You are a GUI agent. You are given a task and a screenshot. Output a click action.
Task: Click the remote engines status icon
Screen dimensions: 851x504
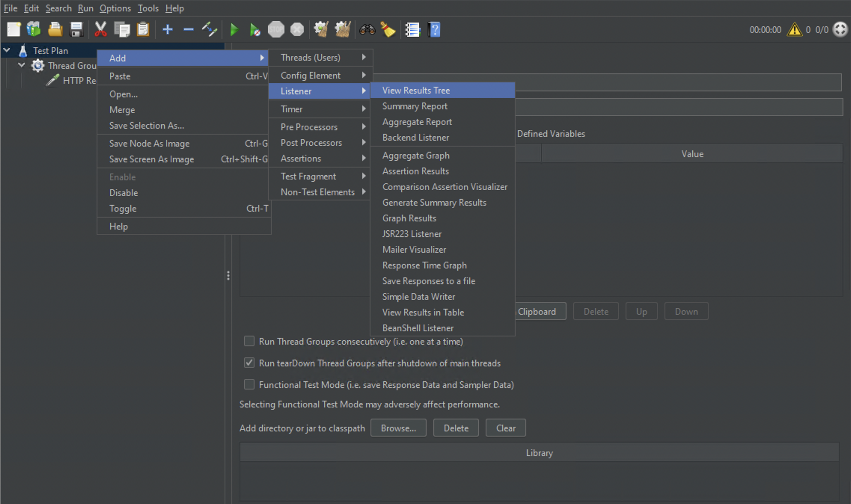click(x=840, y=30)
